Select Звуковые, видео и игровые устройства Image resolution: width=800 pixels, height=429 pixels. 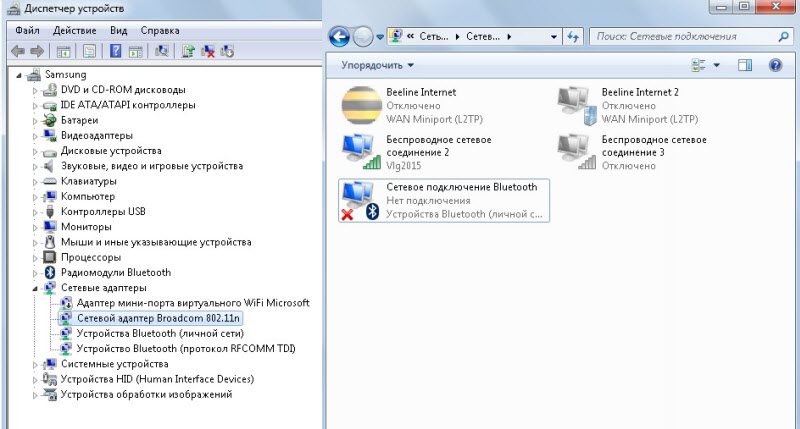pyautogui.click(x=152, y=166)
